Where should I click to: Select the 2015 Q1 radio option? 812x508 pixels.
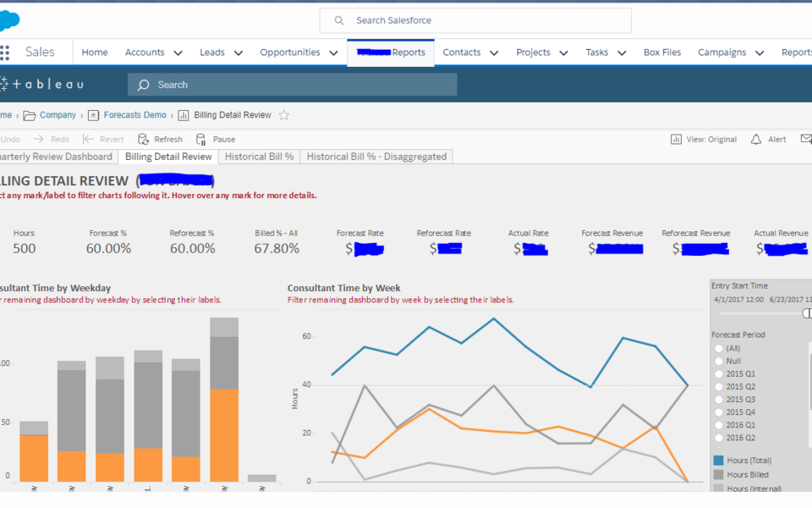(x=719, y=373)
